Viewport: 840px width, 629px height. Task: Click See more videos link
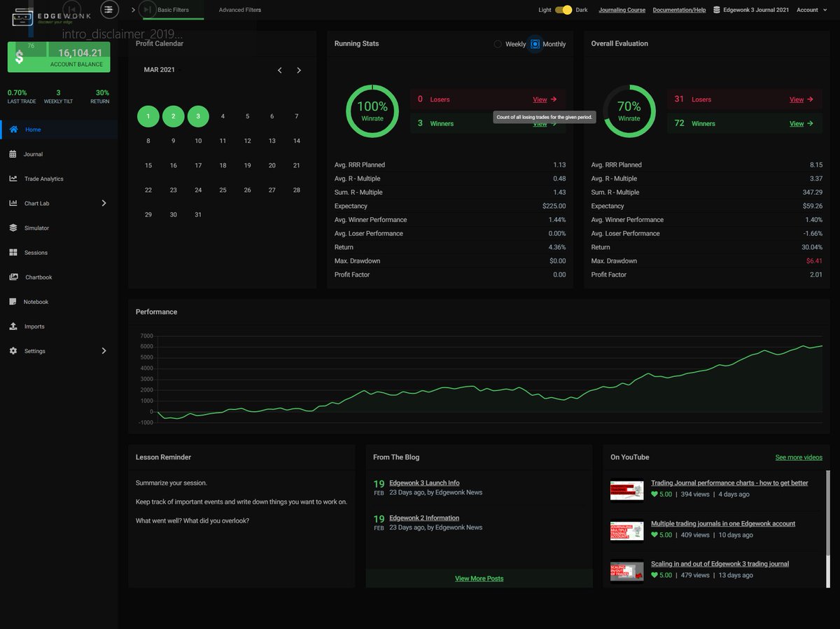799,457
